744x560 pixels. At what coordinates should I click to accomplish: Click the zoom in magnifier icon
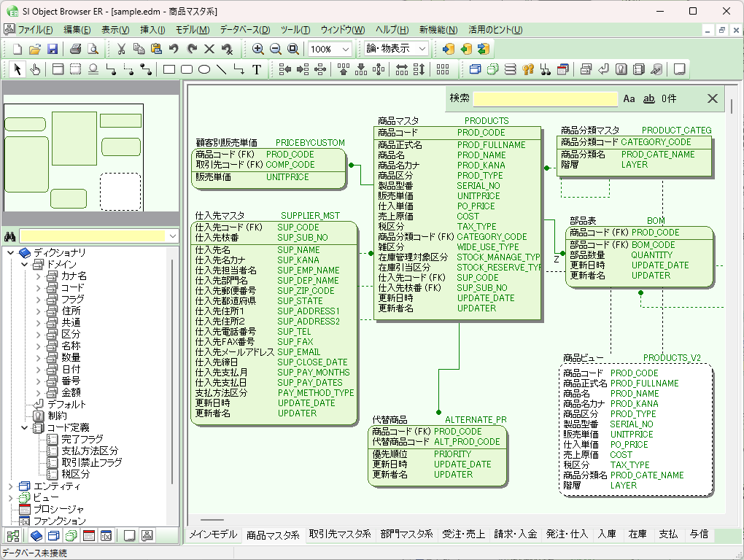(258, 49)
